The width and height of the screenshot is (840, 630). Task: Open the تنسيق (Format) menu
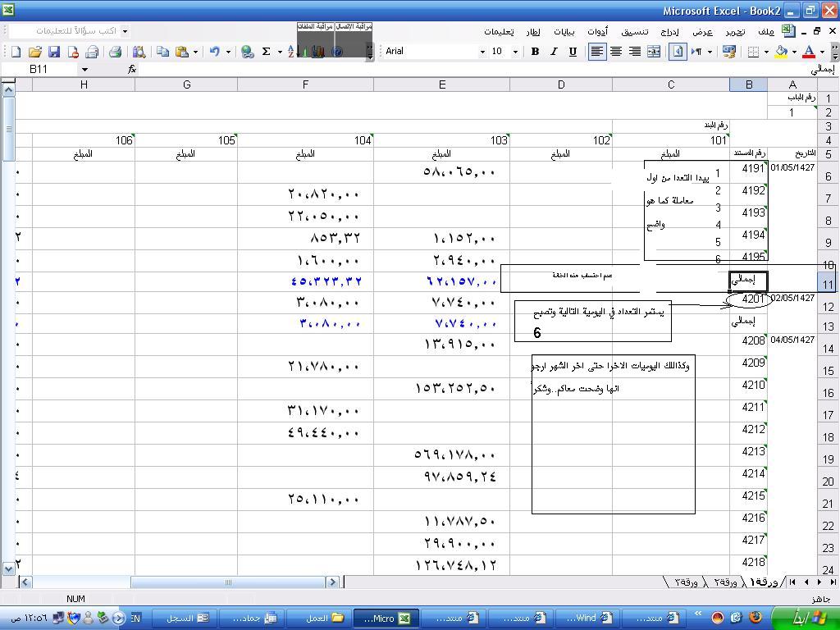635,32
